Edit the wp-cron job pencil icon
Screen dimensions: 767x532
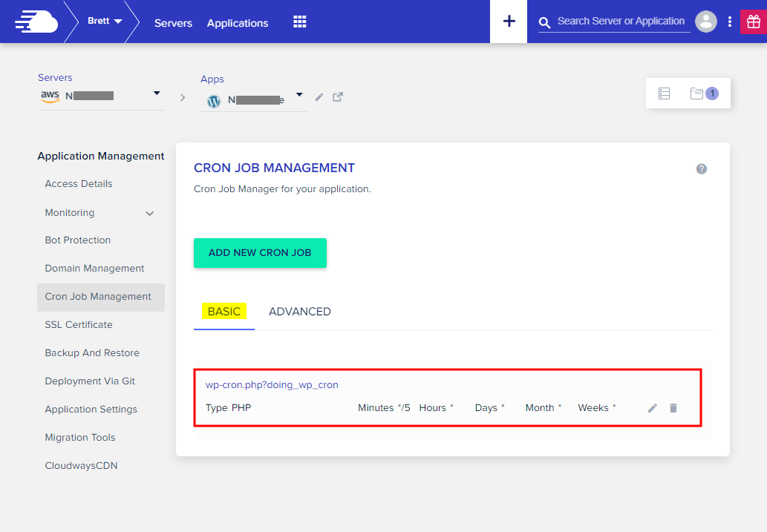point(653,408)
